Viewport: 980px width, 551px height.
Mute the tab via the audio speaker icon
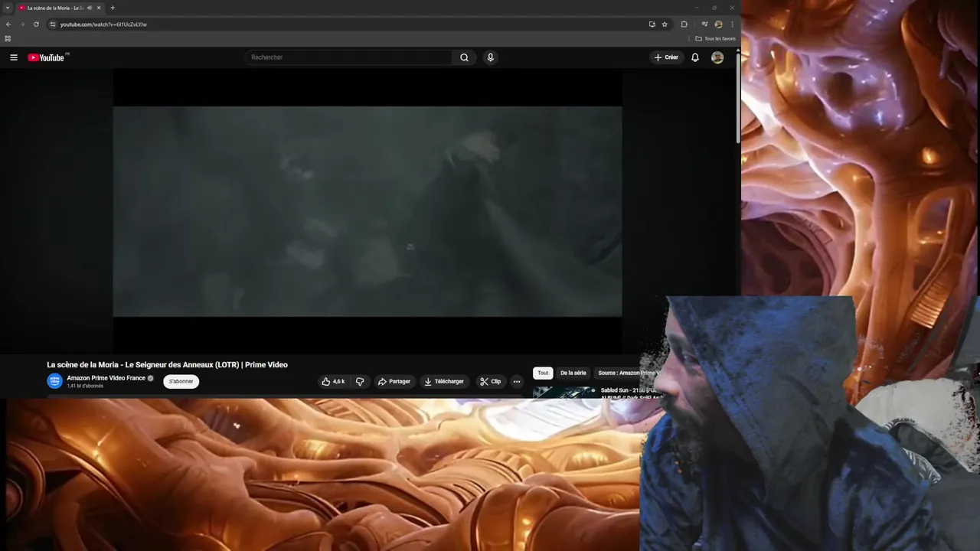[x=89, y=8]
